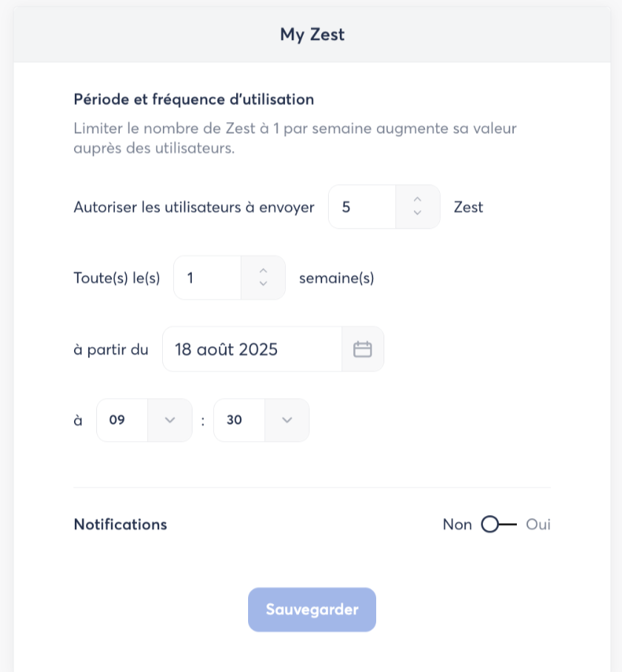Click the down arrow for weeks interval

[x=263, y=284]
